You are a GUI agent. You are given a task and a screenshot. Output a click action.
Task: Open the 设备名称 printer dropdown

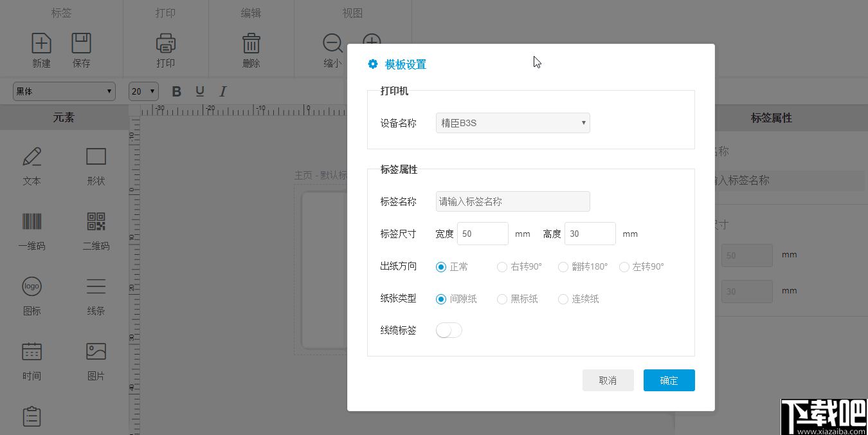[512, 123]
